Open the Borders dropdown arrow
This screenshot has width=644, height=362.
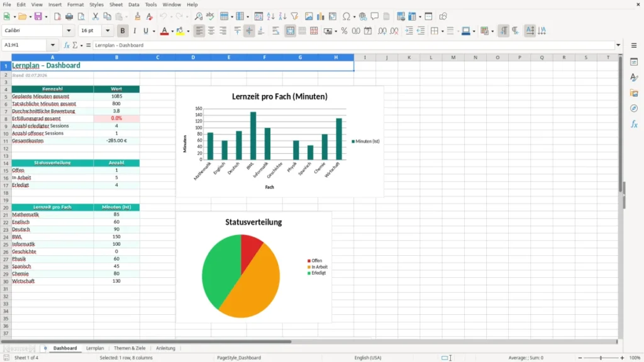tap(442, 31)
